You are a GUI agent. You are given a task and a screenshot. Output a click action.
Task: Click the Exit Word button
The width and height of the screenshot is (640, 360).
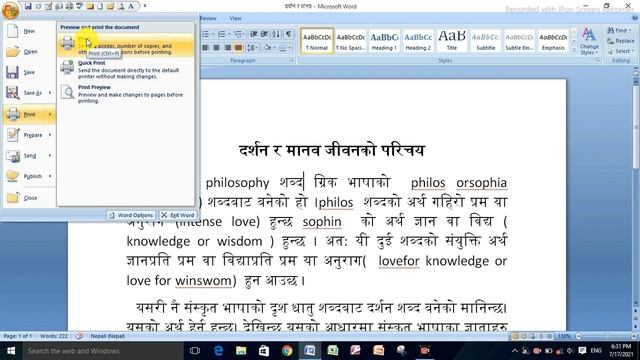(178, 215)
